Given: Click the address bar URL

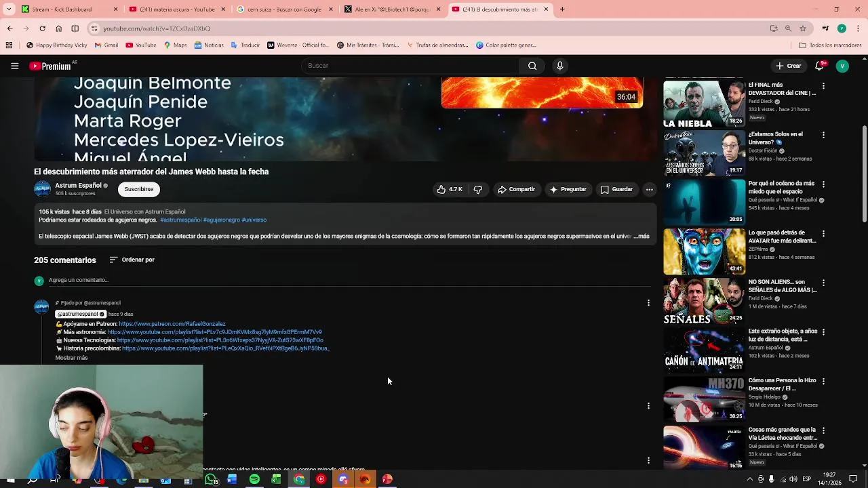Looking at the screenshot, I should click(x=157, y=28).
